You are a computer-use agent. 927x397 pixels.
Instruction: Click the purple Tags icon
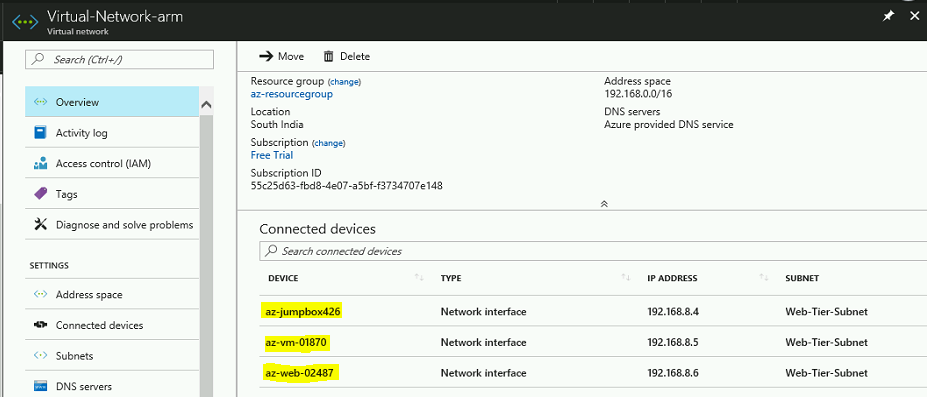[x=40, y=194]
